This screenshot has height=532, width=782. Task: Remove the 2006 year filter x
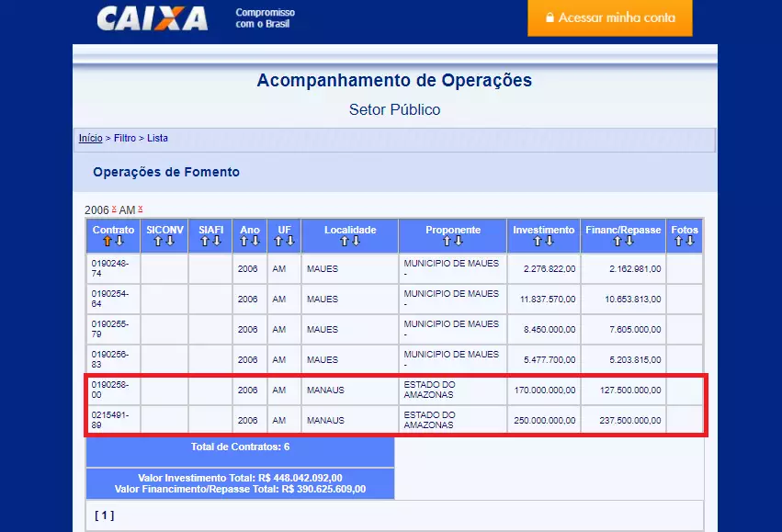pyautogui.click(x=114, y=209)
